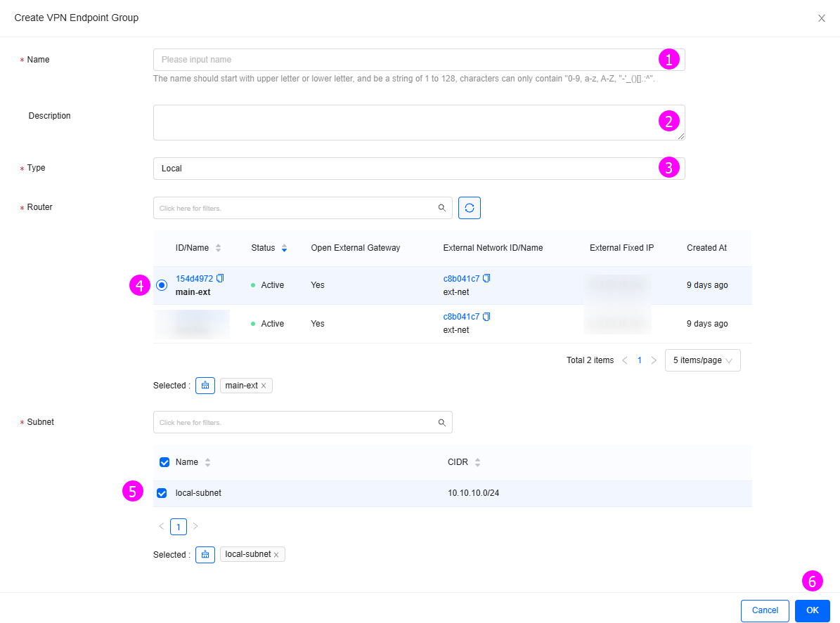This screenshot has width=840, height=623.
Task: Go to next page of subnets
Action: coord(195,527)
